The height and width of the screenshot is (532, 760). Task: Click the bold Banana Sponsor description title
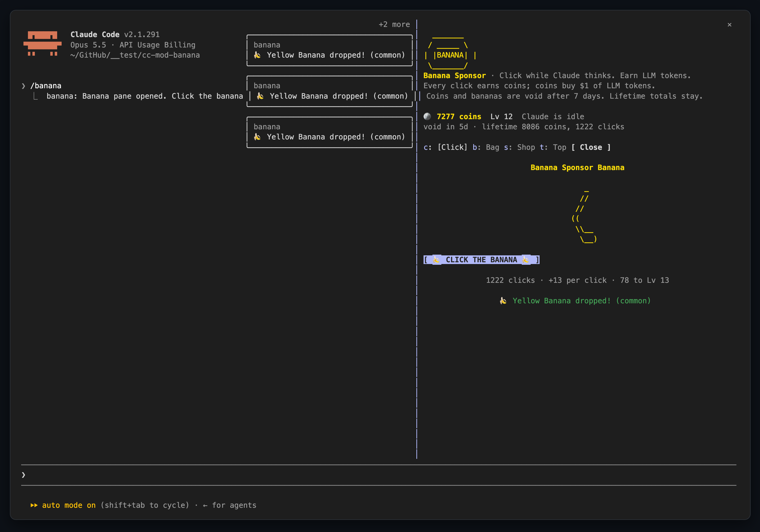(454, 75)
